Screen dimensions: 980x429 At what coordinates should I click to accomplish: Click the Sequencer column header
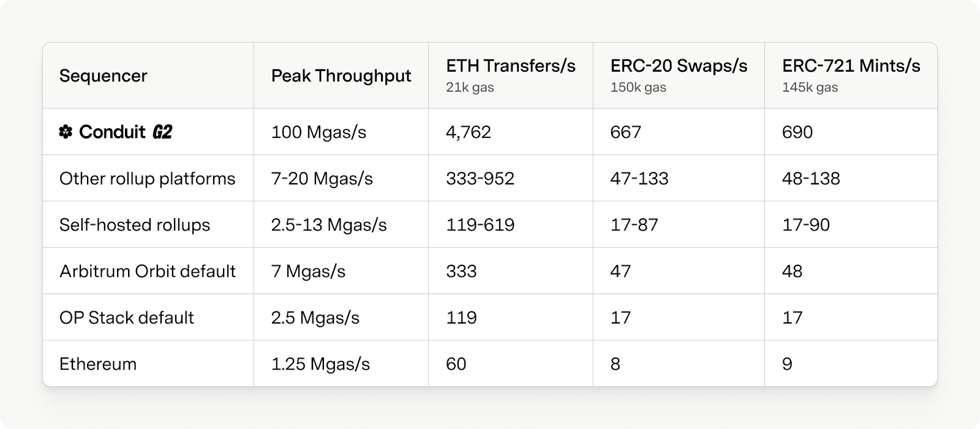103,76
